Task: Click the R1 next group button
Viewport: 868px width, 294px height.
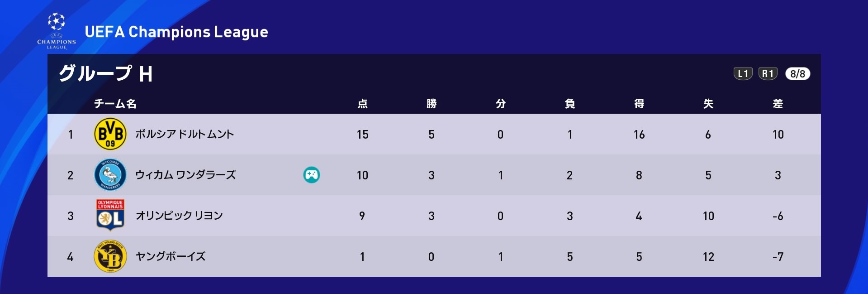Action: [768, 73]
